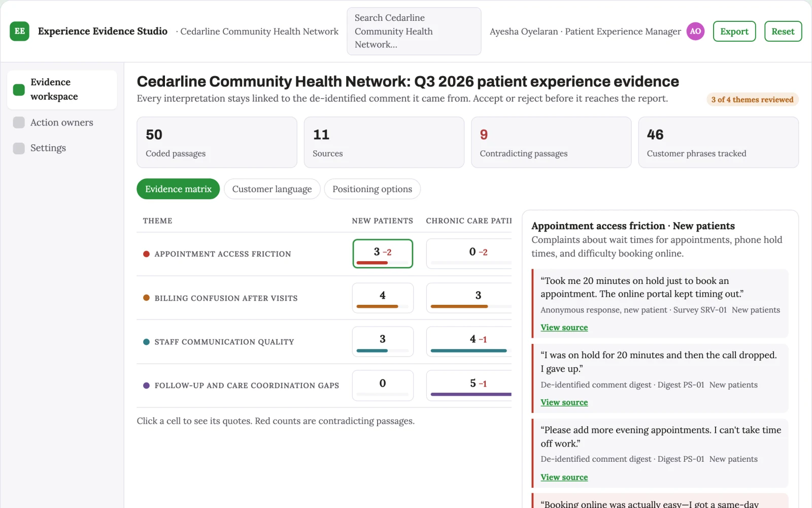Click the Theme column header

[x=157, y=221]
